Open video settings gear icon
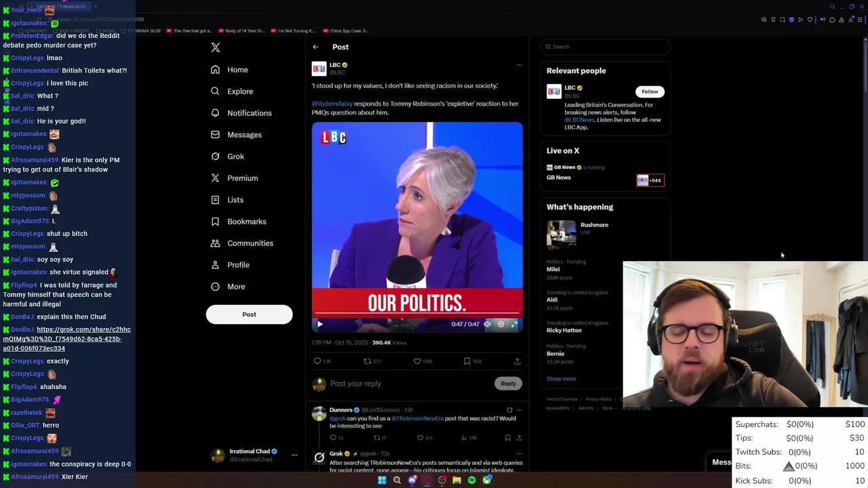 point(500,324)
